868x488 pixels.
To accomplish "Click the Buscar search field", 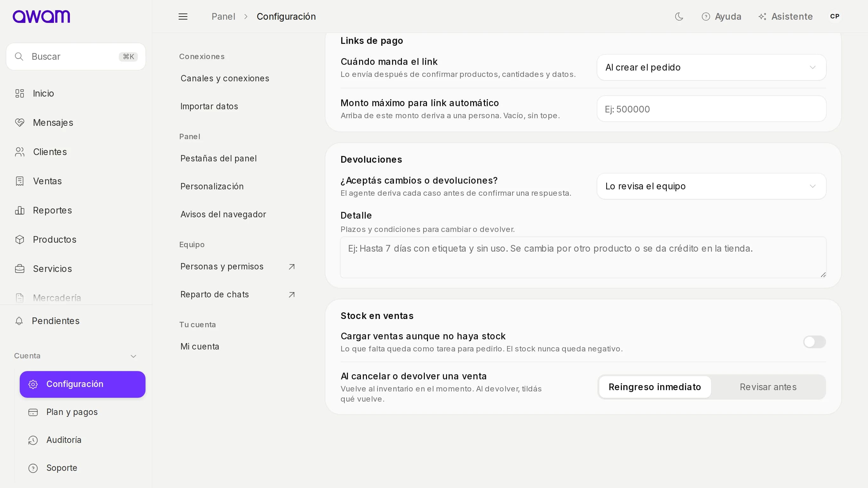I will [76, 57].
